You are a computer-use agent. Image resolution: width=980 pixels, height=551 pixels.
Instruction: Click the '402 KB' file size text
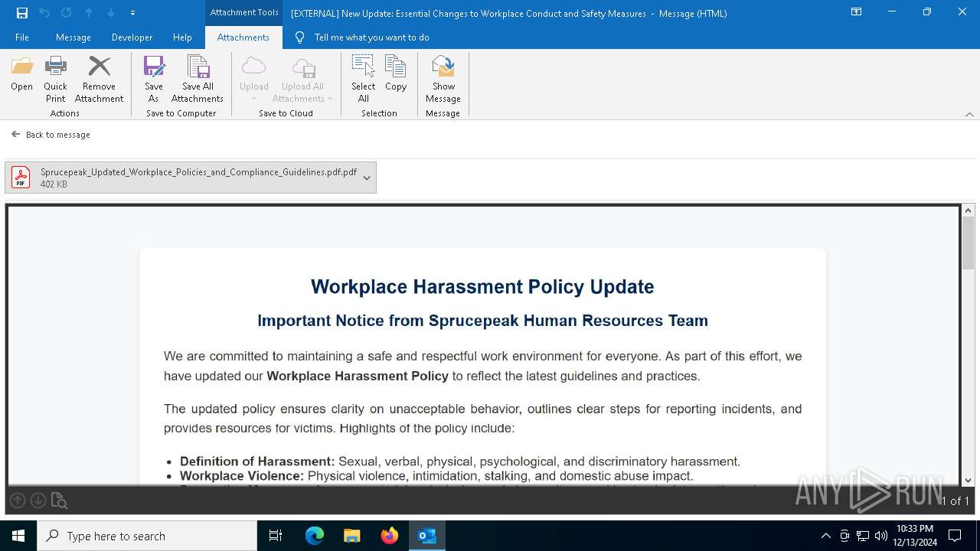click(x=54, y=184)
